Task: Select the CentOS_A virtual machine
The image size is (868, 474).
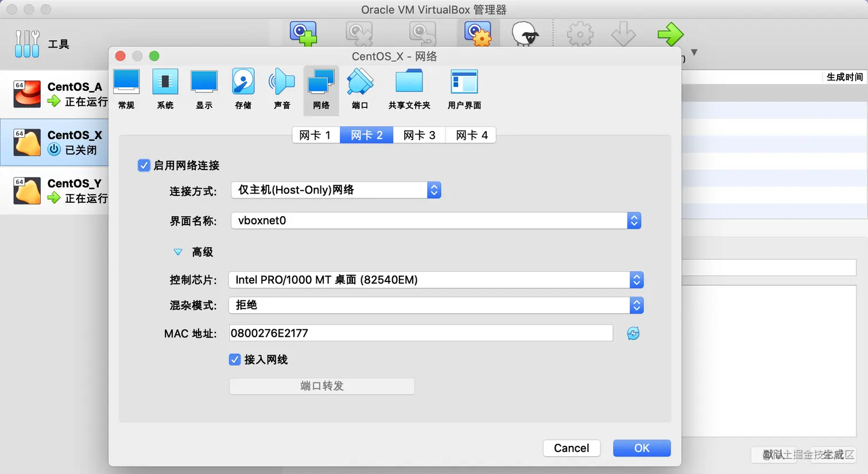Action: tap(55, 94)
